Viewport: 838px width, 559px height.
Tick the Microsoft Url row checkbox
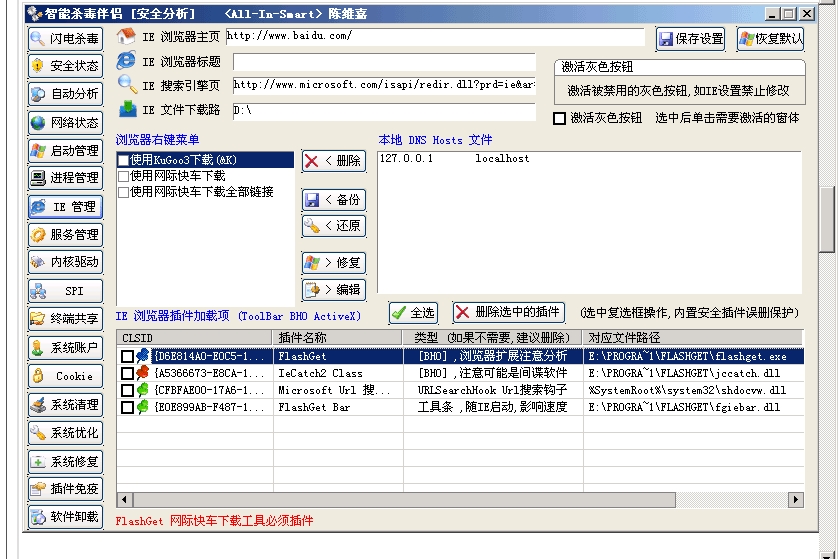point(127,391)
